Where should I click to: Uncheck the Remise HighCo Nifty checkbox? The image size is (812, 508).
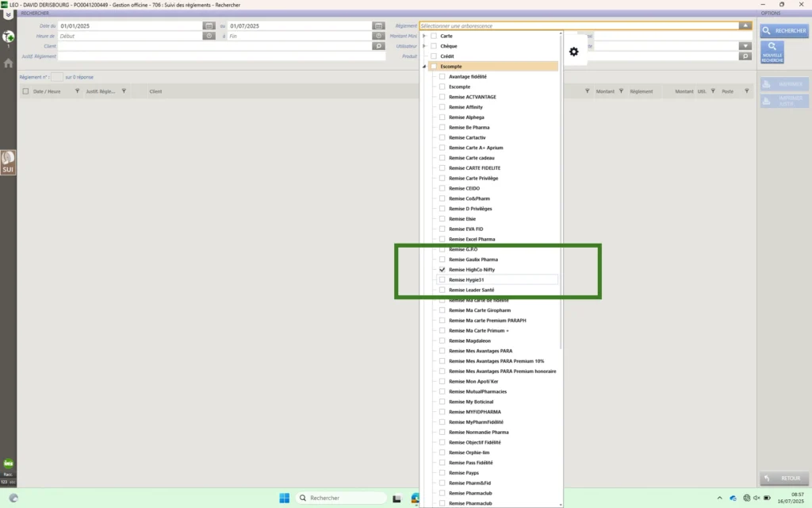[442, 270]
